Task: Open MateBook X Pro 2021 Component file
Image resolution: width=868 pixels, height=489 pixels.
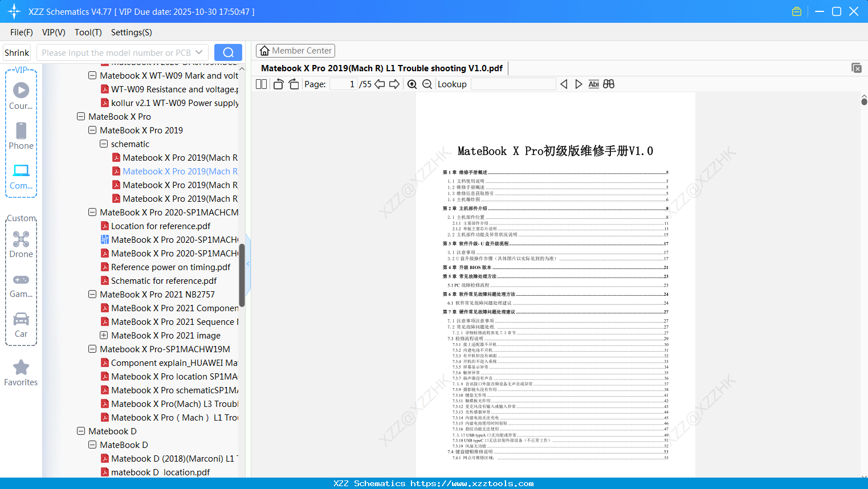Action: coord(174,308)
